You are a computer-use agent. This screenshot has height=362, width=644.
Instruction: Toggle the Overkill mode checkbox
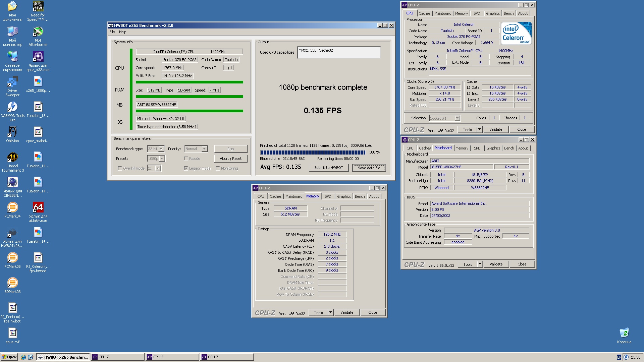tap(120, 168)
